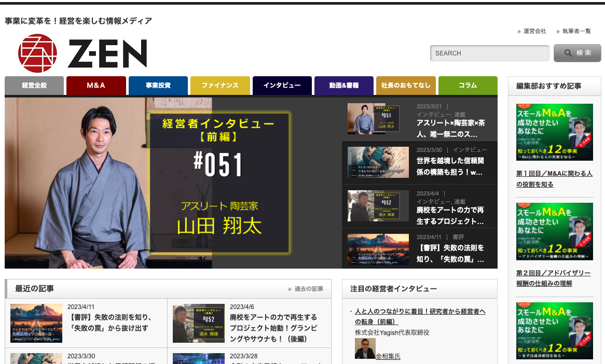Image resolution: width=605 pixels, height=364 pixels.
Task: Open first スモールM&A banner above 第1回目
Action: tap(555, 132)
